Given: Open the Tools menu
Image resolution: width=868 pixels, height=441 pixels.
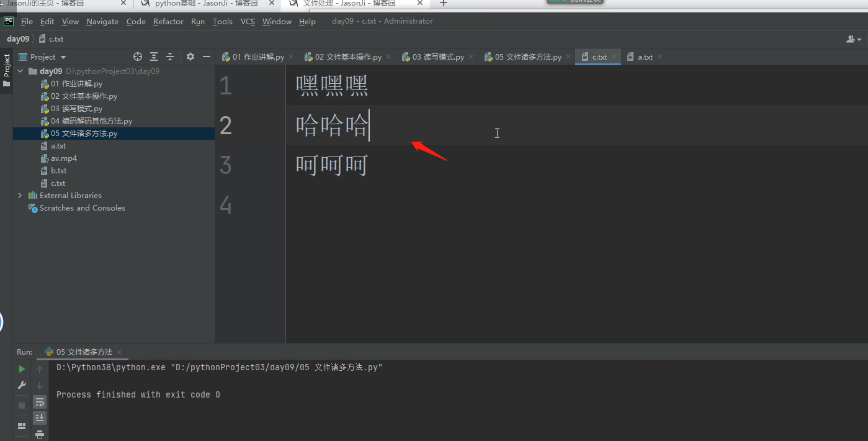Looking at the screenshot, I should tap(222, 21).
